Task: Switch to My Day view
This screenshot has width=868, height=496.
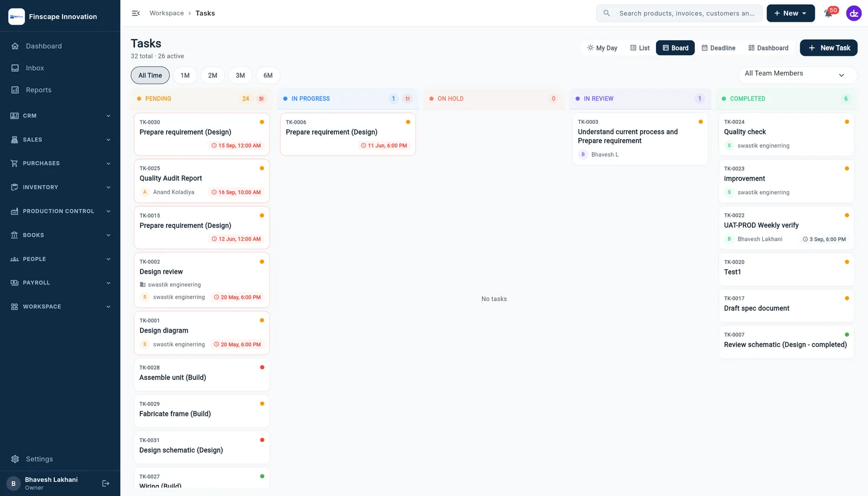Action: click(602, 48)
